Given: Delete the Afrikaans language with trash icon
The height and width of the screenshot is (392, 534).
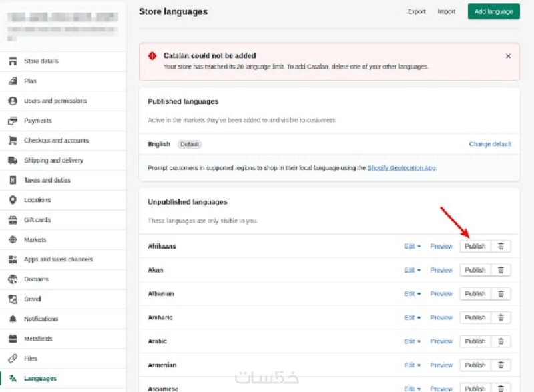Looking at the screenshot, I should click(x=501, y=247).
